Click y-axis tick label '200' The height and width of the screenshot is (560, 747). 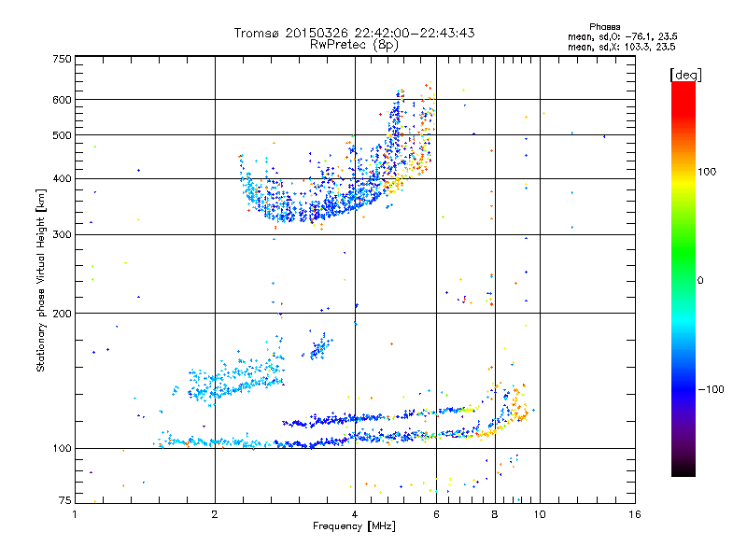62,314
